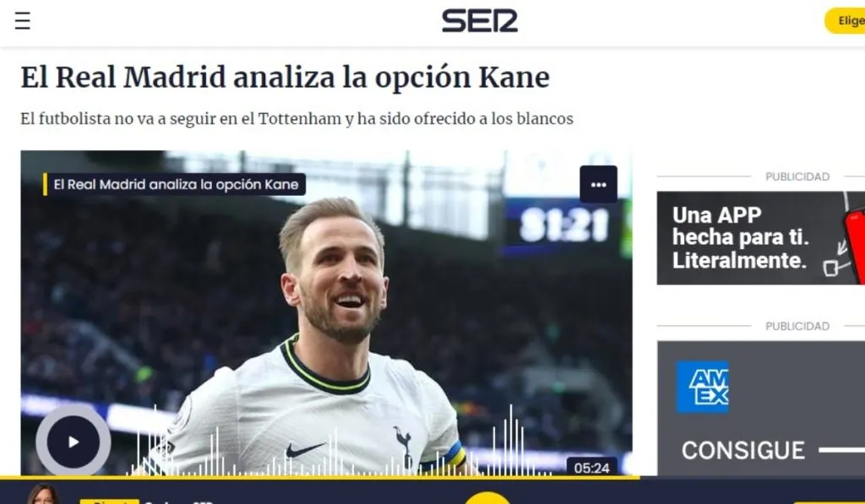
Task: Click the yellow Elige button
Action: [x=845, y=21]
